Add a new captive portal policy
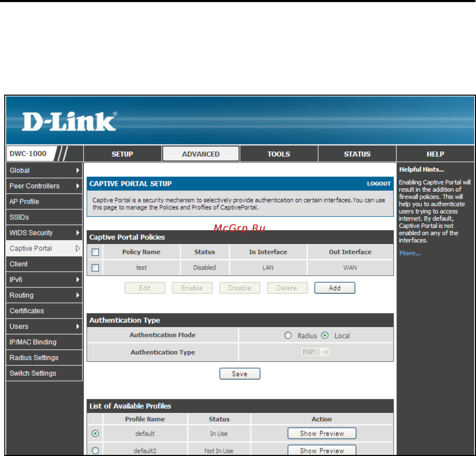Image resolution: width=476 pixels, height=456 pixels. (335, 288)
